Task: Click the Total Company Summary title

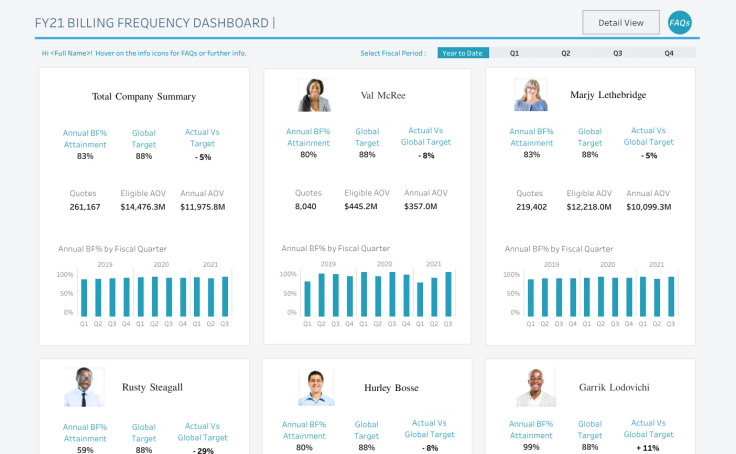Action: pos(144,97)
